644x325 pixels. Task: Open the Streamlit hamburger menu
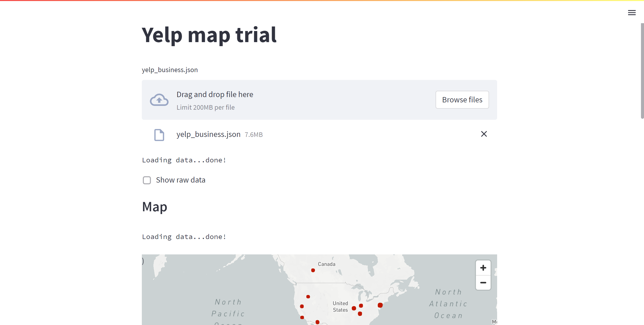coord(632,12)
